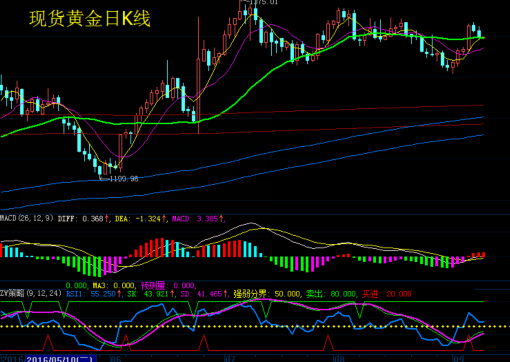Jump to the 08 month axis marker
The height and width of the screenshot is (362, 510).
point(339,359)
